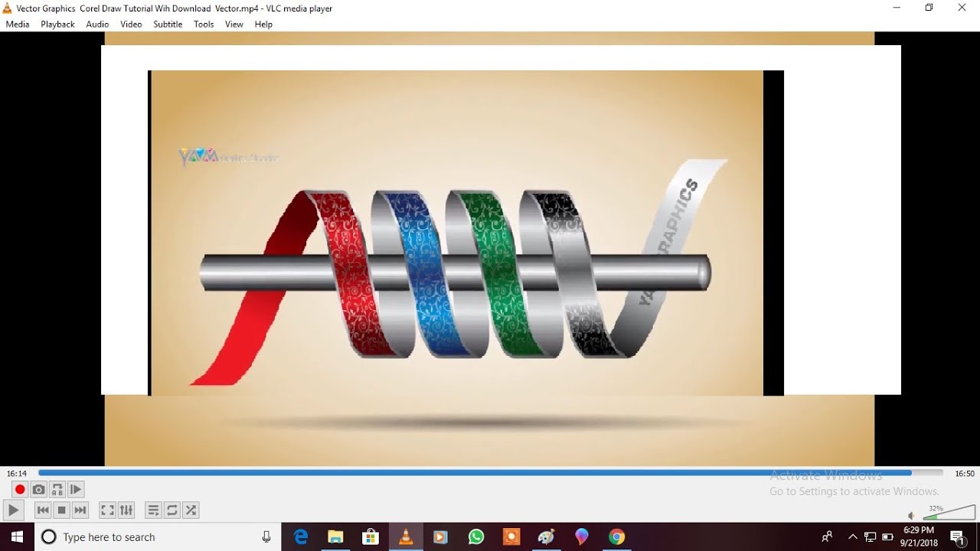Click the Play button
The height and width of the screenshot is (551, 980).
(13, 510)
